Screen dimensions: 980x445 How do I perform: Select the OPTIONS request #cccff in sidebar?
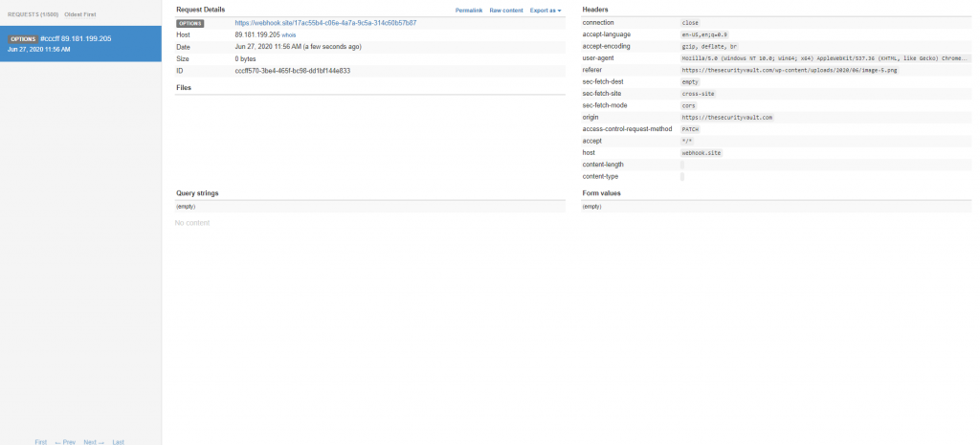click(80, 44)
